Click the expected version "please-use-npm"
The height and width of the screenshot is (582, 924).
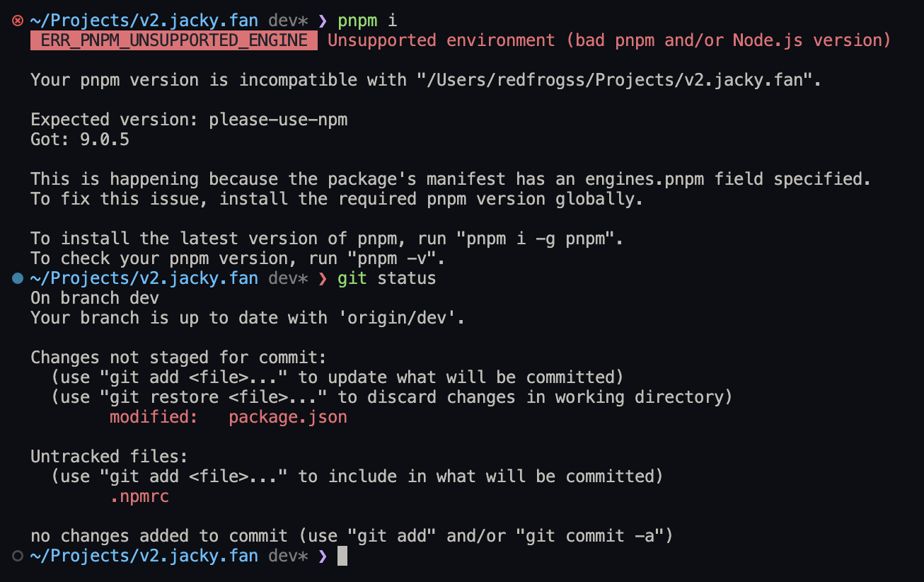tap(278, 120)
